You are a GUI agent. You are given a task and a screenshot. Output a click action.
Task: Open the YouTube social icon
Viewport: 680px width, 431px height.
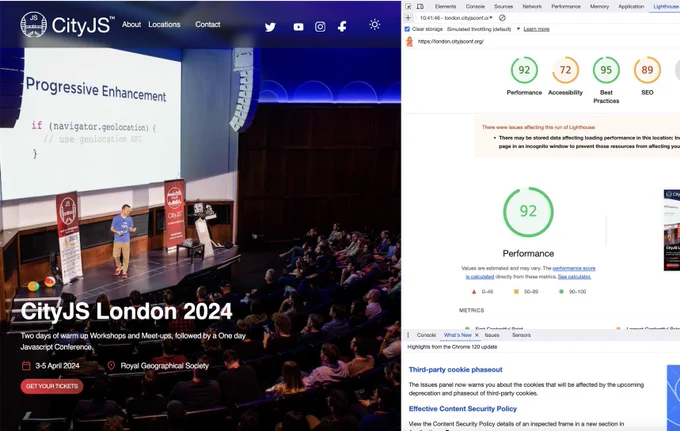pyautogui.click(x=298, y=27)
